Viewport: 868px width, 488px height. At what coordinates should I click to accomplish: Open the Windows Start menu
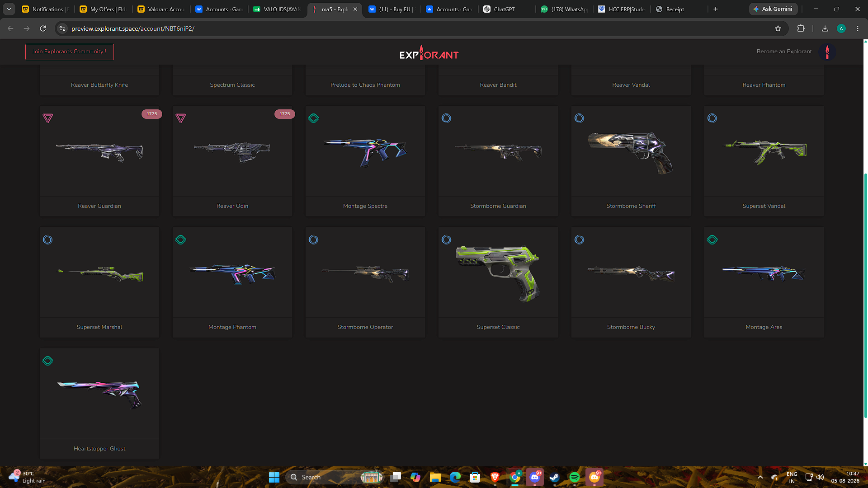[274, 477]
